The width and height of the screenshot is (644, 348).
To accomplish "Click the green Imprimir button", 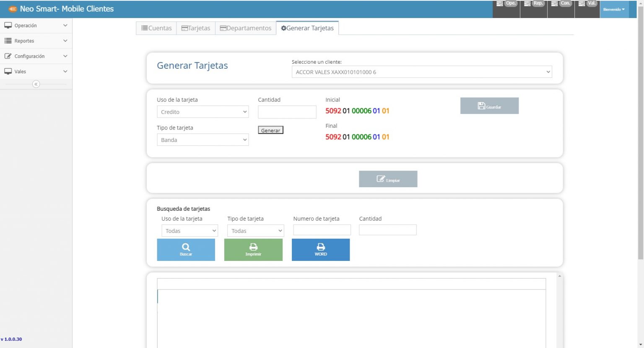I will (x=253, y=250).
